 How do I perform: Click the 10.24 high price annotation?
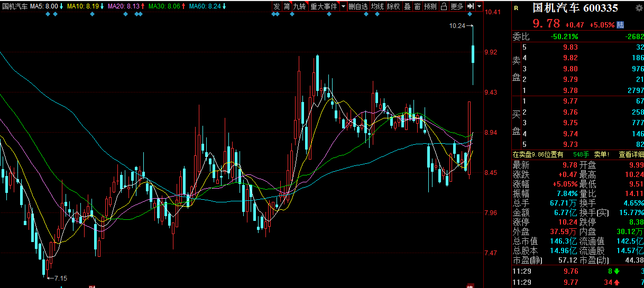(457, 25)
